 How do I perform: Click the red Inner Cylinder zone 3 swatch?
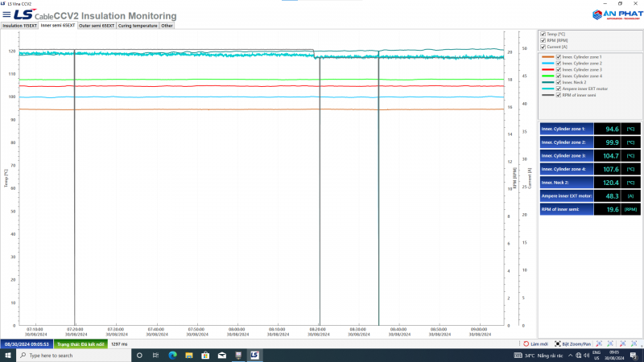548,69
